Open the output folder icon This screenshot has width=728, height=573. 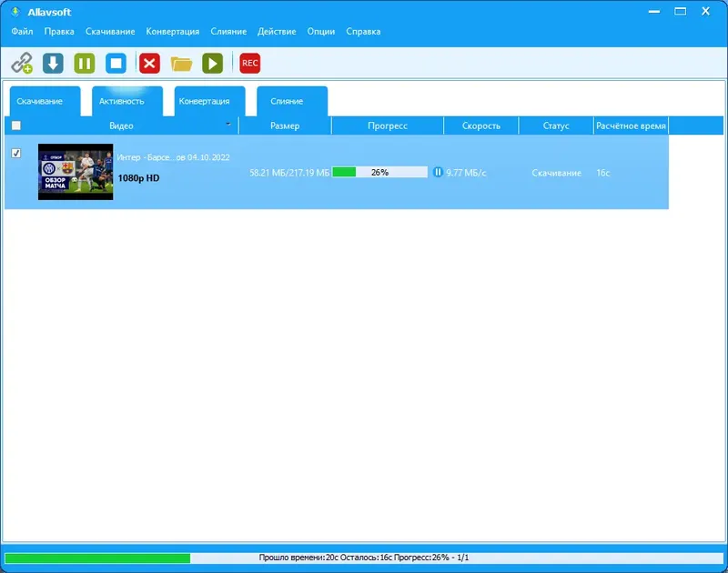(181, 64)
